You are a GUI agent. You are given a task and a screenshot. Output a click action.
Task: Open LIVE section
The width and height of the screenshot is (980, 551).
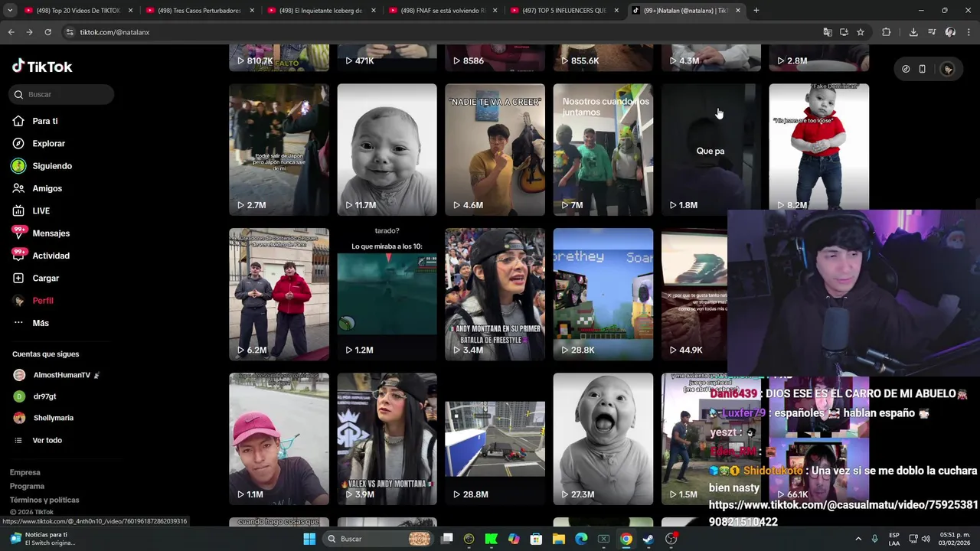pyautogui.click(x=41, y=210)
